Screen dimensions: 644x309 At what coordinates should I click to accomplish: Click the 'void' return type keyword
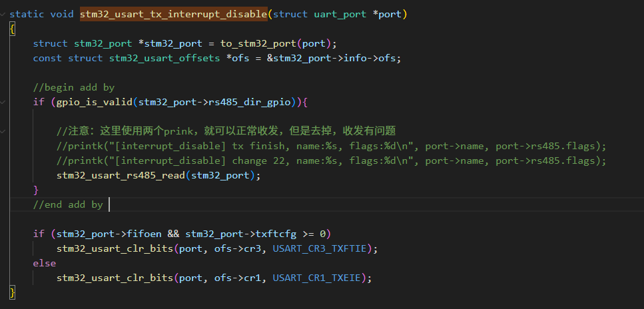[x=62, y=15]
